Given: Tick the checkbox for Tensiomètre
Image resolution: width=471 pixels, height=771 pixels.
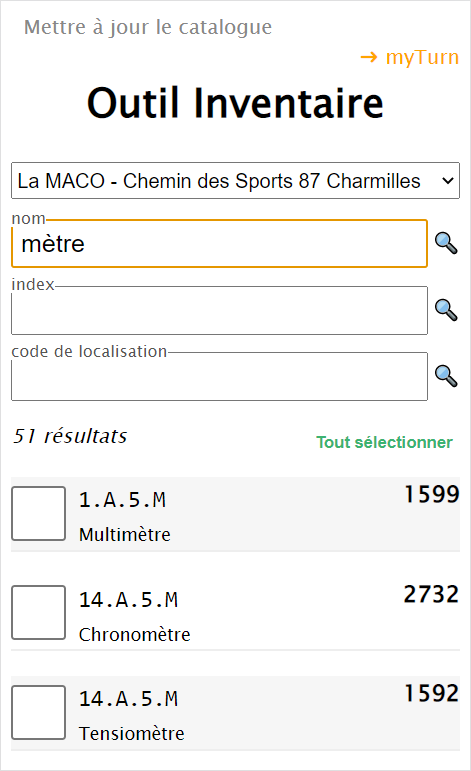Looking at the screenshot, I should pyautogui.click(x=38, y=712).
